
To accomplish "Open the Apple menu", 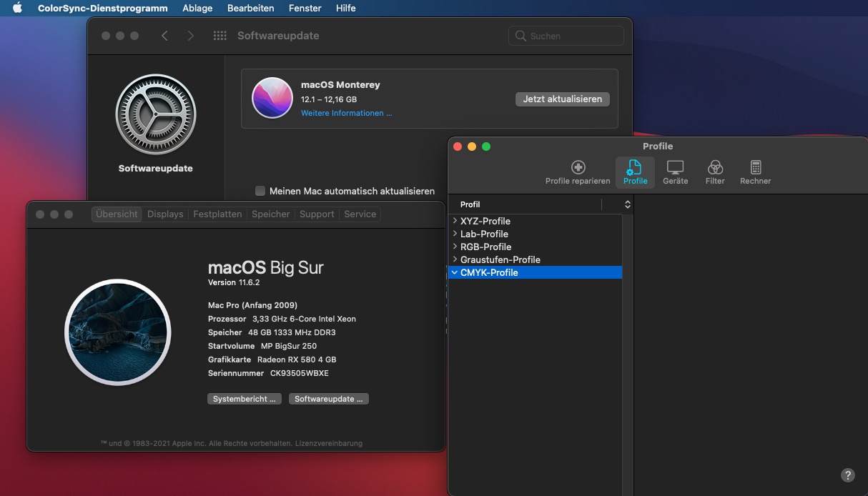I will click(18, 8).
